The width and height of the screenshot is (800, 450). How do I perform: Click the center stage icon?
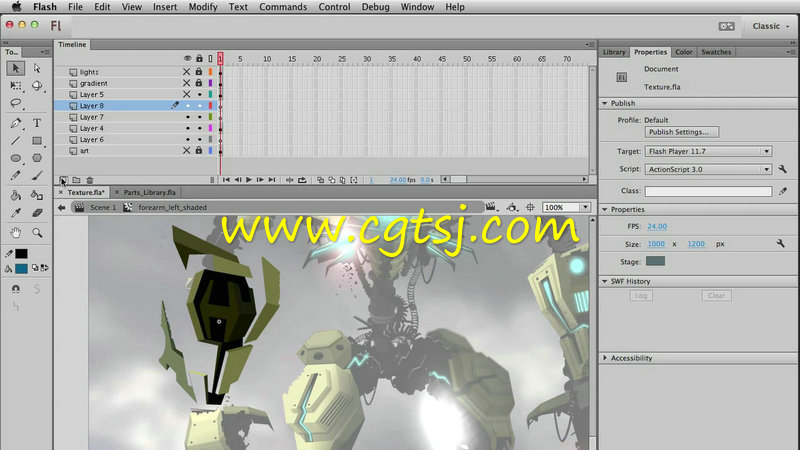pyautogui.click(x=530, y=207)
